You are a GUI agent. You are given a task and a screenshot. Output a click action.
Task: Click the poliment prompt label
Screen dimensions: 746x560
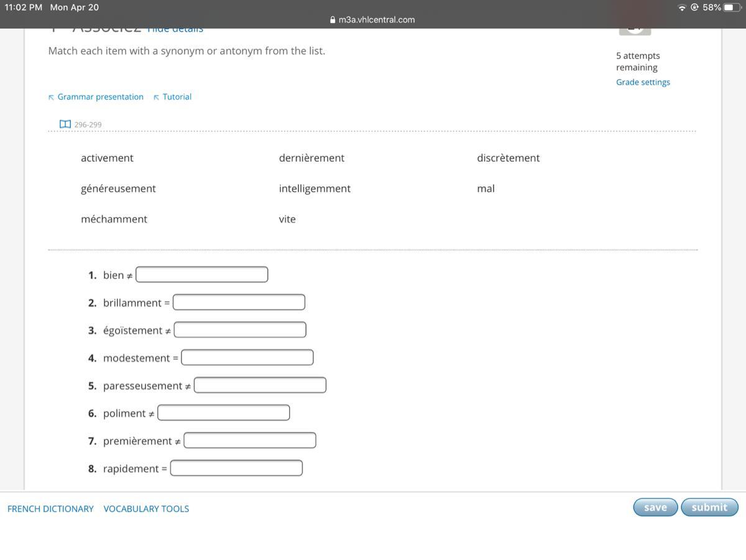coord(124,413)
